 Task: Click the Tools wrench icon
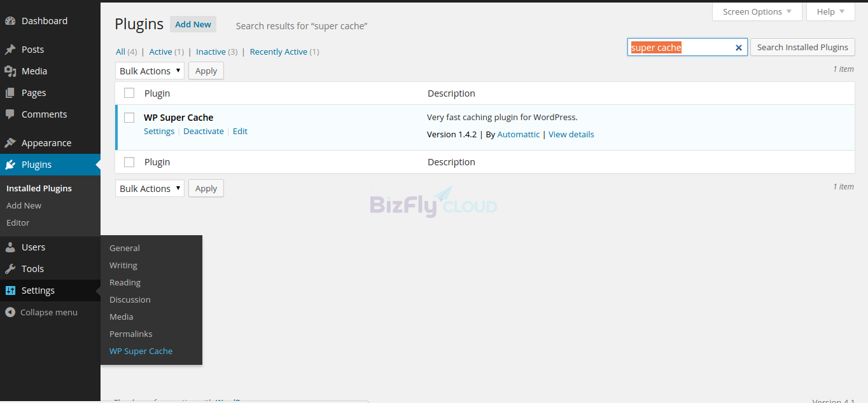10,269
